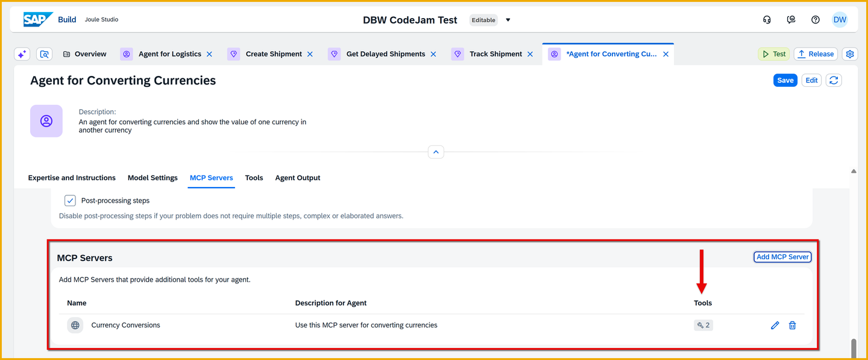
Task: Click the Add MCP Server button
Action: [x=782, y=257]
